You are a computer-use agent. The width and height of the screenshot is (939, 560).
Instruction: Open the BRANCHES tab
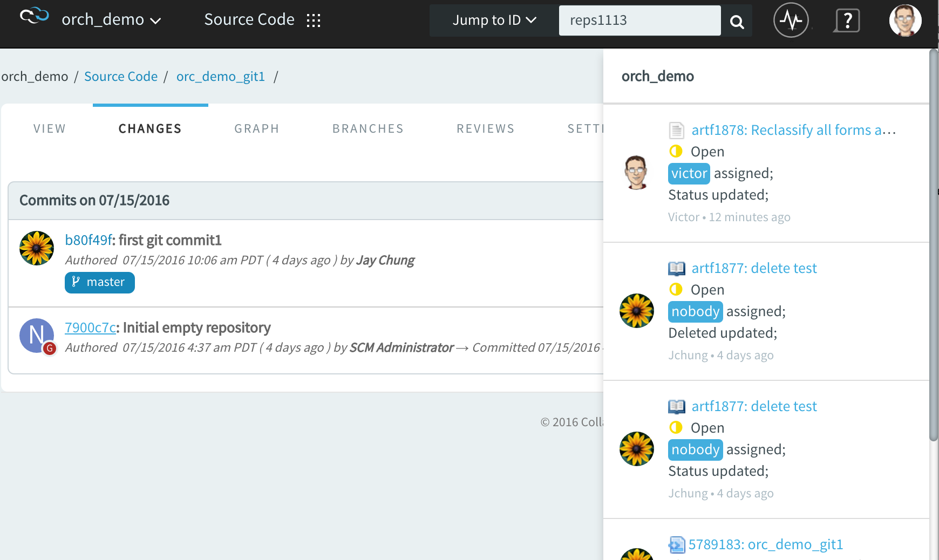click(368, 128)
